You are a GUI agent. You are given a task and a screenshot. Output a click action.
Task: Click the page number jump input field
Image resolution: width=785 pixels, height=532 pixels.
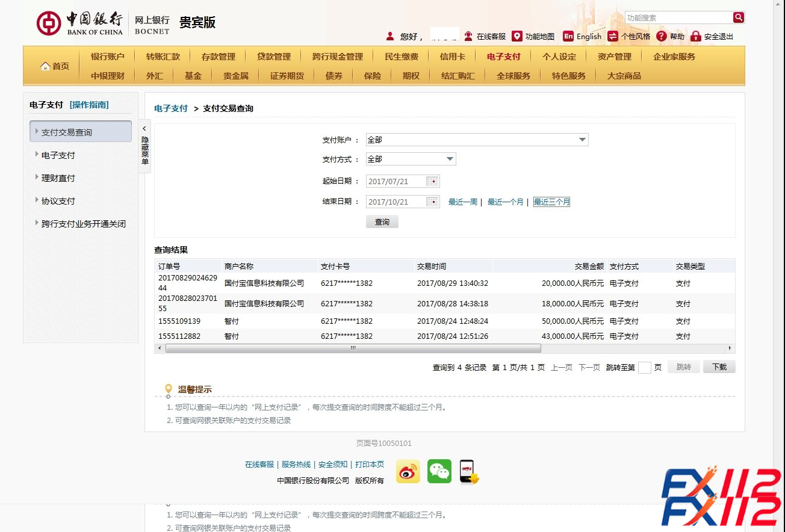coord(644,367)
